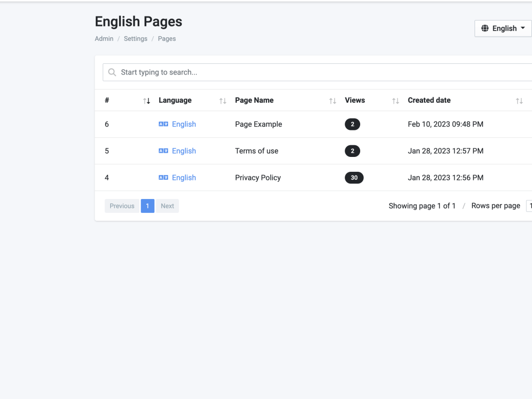Image resolution: width=532 pixels, height=399 pixels.
Task: Click the English Pages heading
Action: click(138, 22)
